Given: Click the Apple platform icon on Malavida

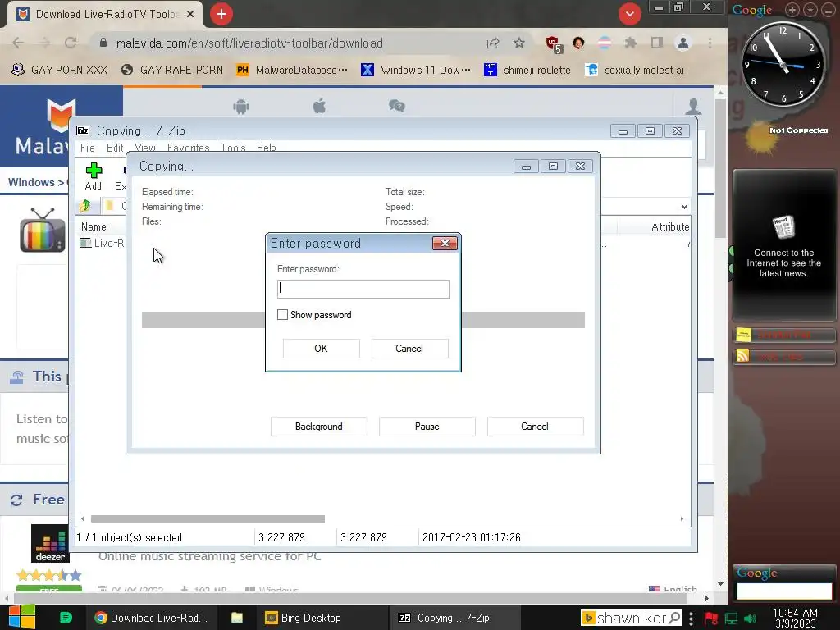Looking at the screenshot, I should tap(319, 106).
